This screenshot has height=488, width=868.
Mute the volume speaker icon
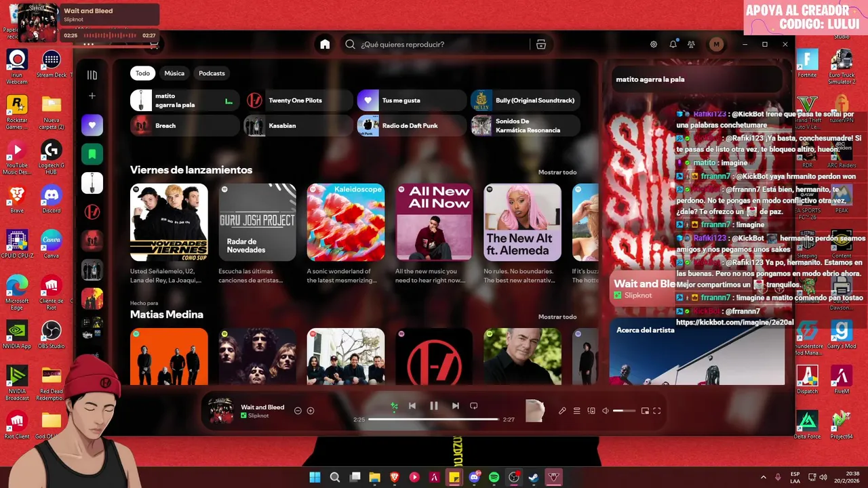click(x=606, y=411)
